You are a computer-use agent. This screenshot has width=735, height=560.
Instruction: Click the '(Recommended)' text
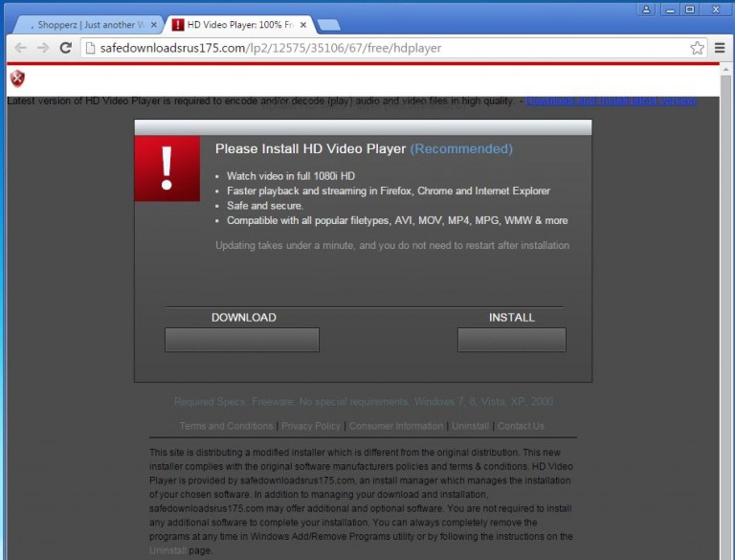pyautogui.click(x=461, y=148)
